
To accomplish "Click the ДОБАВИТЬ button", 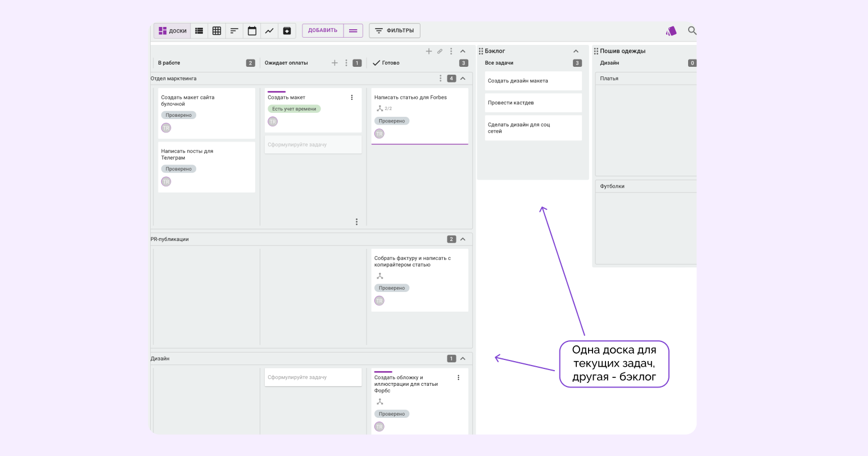I will (323, 30).
